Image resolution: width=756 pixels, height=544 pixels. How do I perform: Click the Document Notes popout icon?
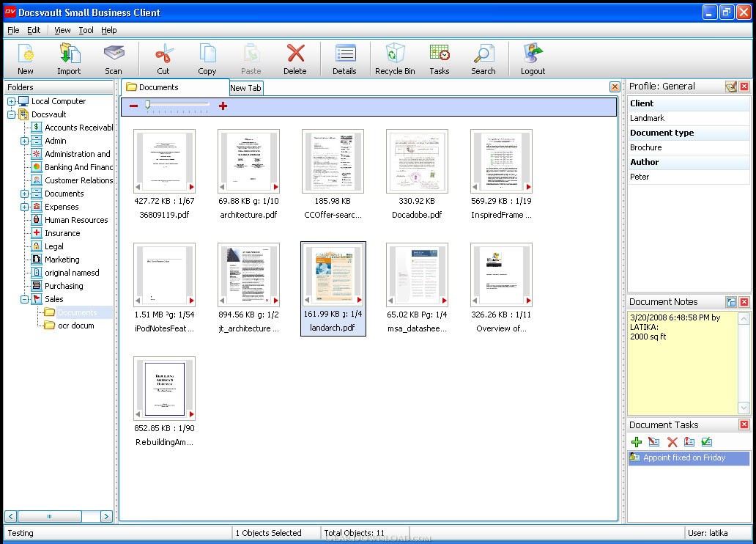[x=731, y=302]
